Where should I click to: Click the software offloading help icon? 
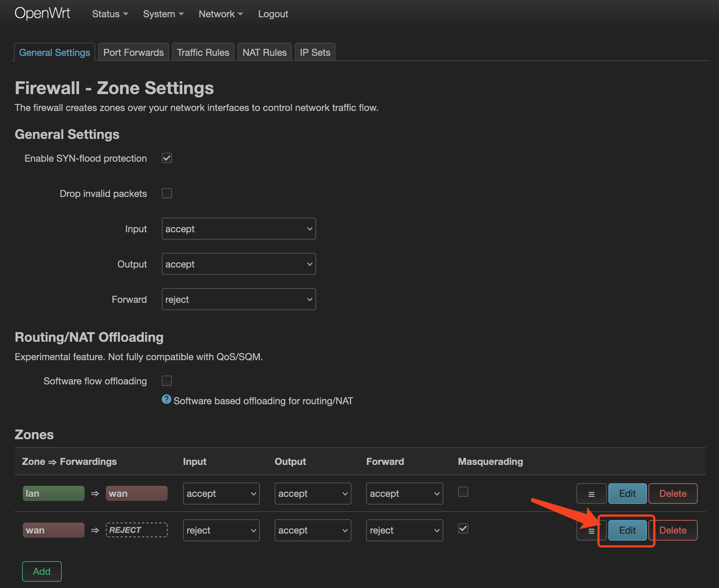pyautogui.click(x=167, y=399)
